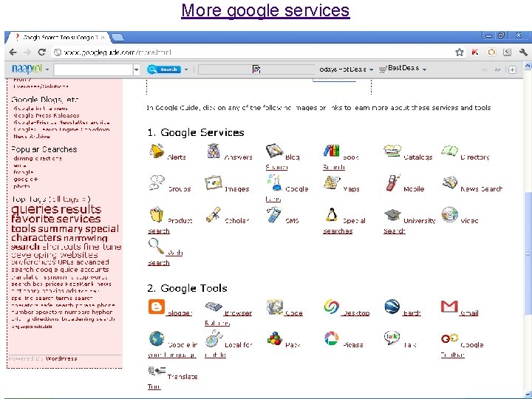The height and width of the screenshot is (399, 532).
Task: Click the Browser Buttons icon
Action: click(214, 307)
